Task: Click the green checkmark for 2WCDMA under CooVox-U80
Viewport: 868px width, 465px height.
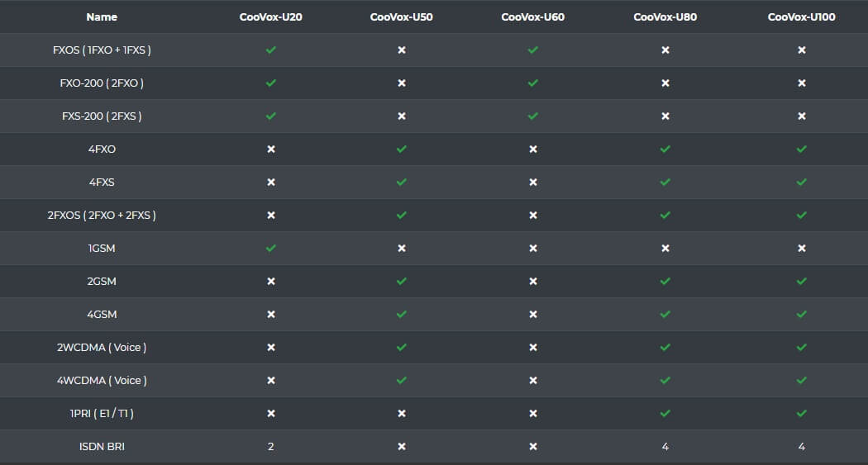Action: click(x=665, y=348)
